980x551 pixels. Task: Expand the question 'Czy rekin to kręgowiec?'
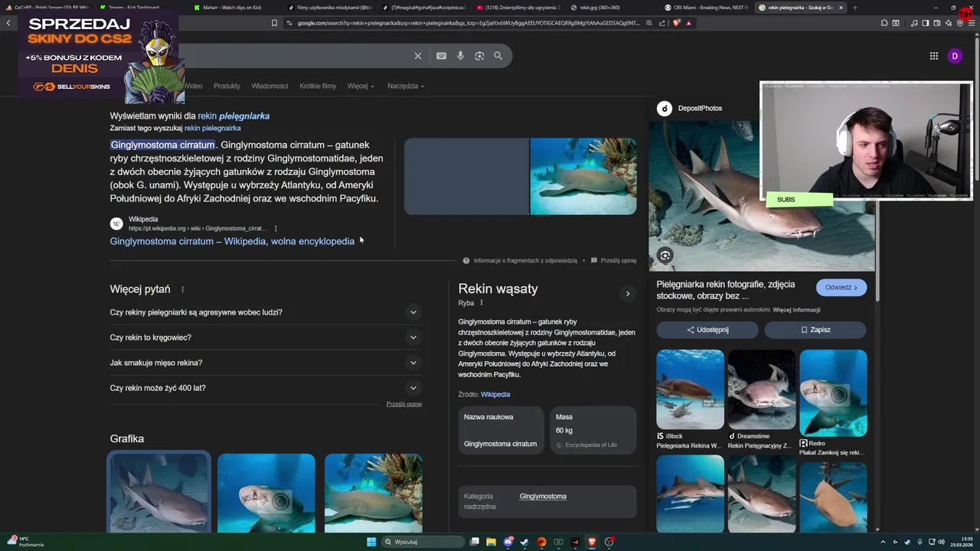pos(413,337)
